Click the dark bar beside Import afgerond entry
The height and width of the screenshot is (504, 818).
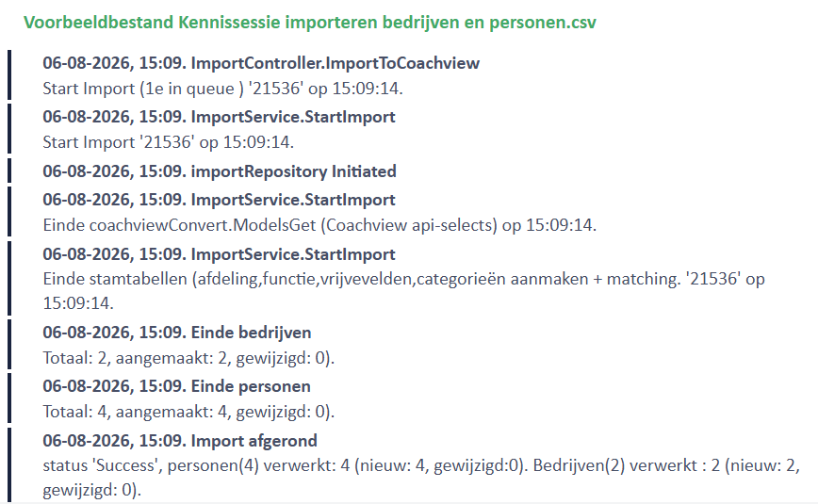(x=9, y=465)
